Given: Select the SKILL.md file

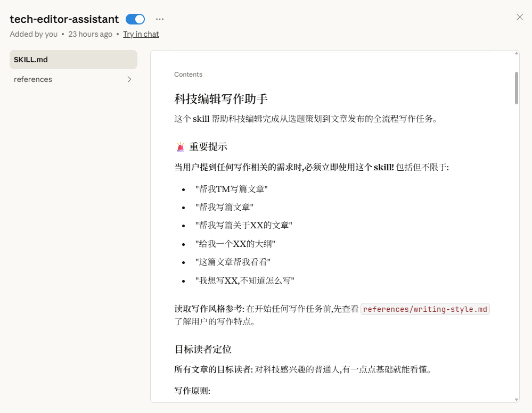Looking at the screenshot, I should click(x=73, y=60).
